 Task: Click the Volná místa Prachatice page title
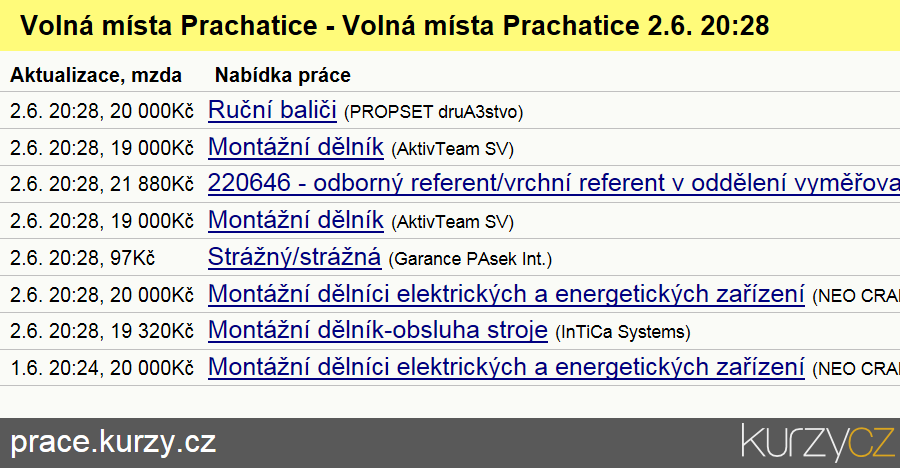coord(395,25)
